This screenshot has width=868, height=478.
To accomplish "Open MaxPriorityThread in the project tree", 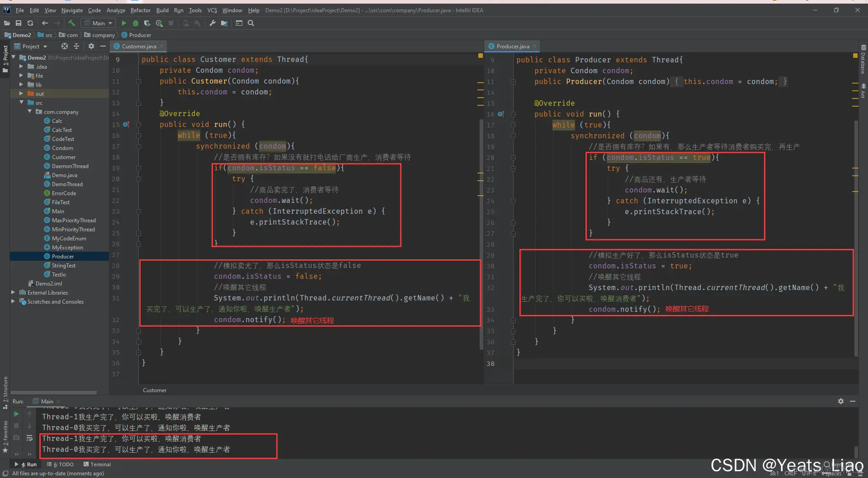I will point(74,220).
